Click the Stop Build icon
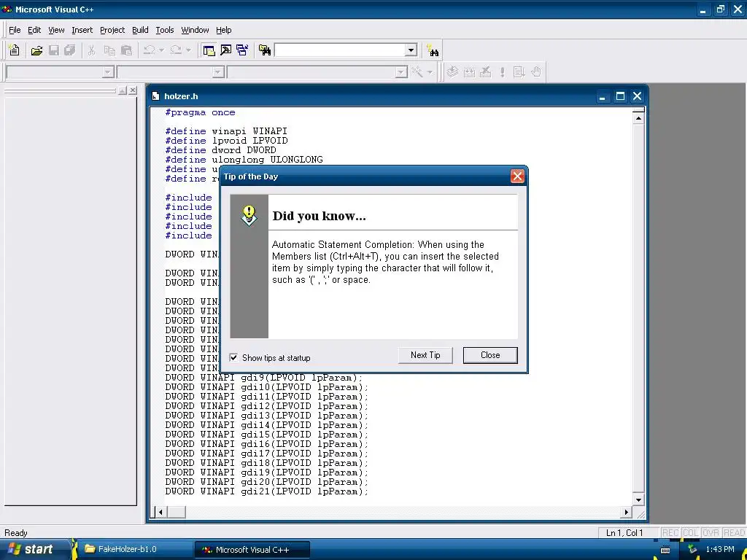 tap(485, 72)
